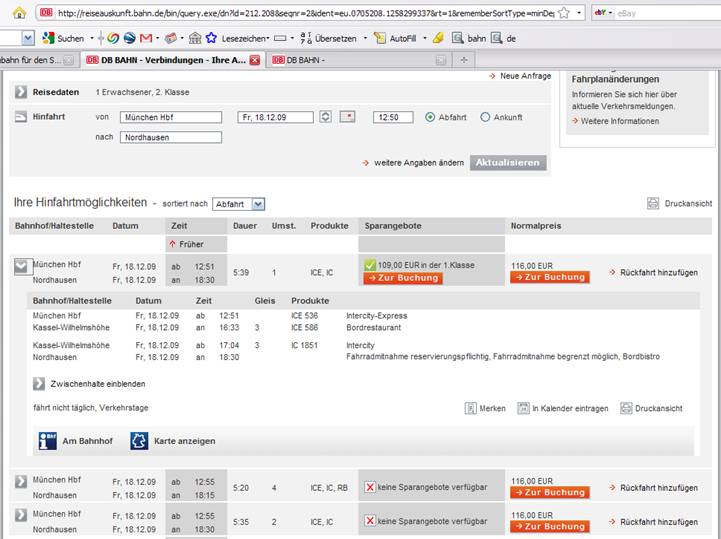The height and width of the screenshot is (539, 721).
Task: Select the Ankunft radio button
Action: point(486,117)
